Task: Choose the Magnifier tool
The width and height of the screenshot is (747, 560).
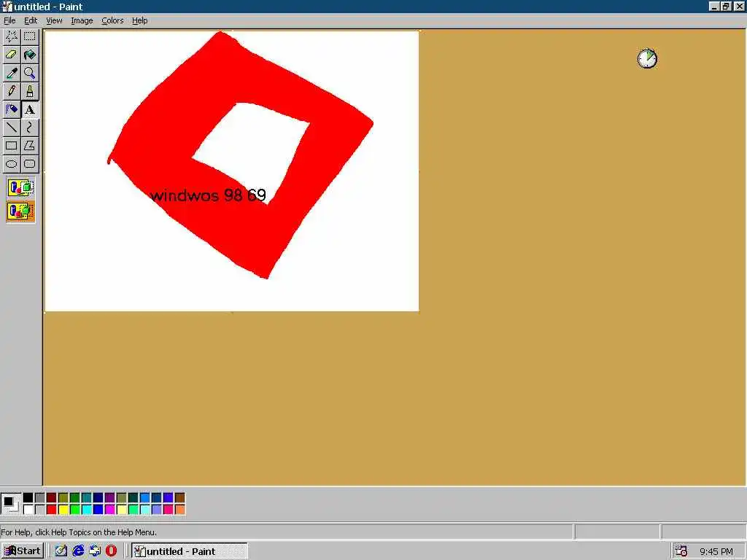Action: coord(29,73)
